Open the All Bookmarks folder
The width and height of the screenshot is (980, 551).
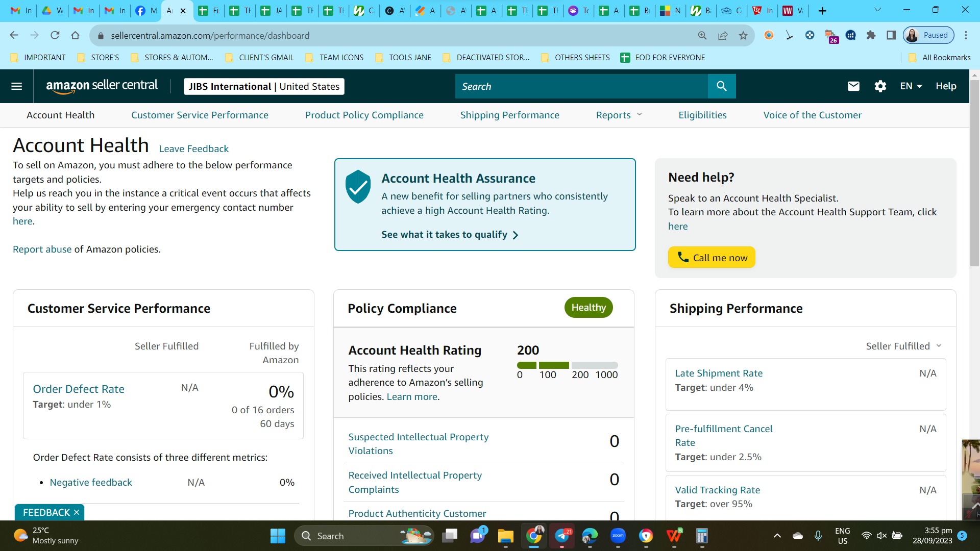pos(940,58)
